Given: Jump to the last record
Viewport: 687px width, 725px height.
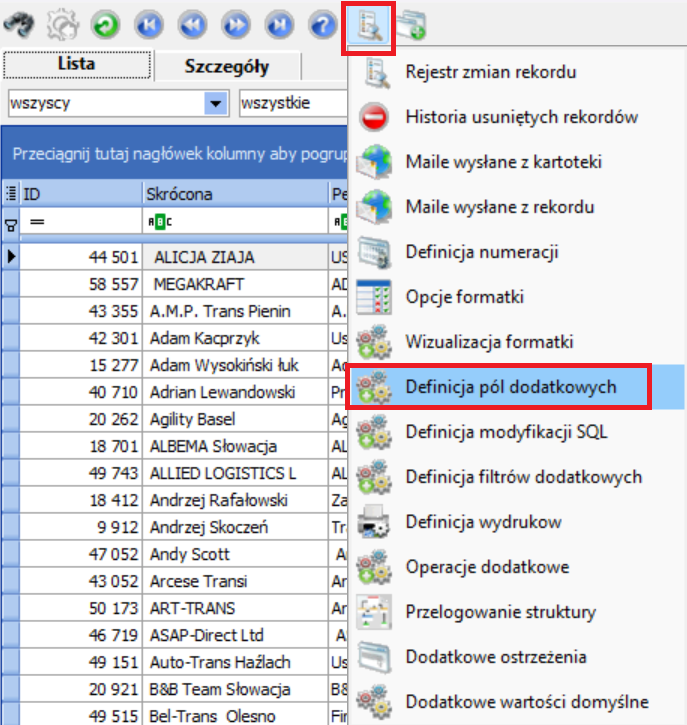Looking at the screenshot, I should point(279,25).
